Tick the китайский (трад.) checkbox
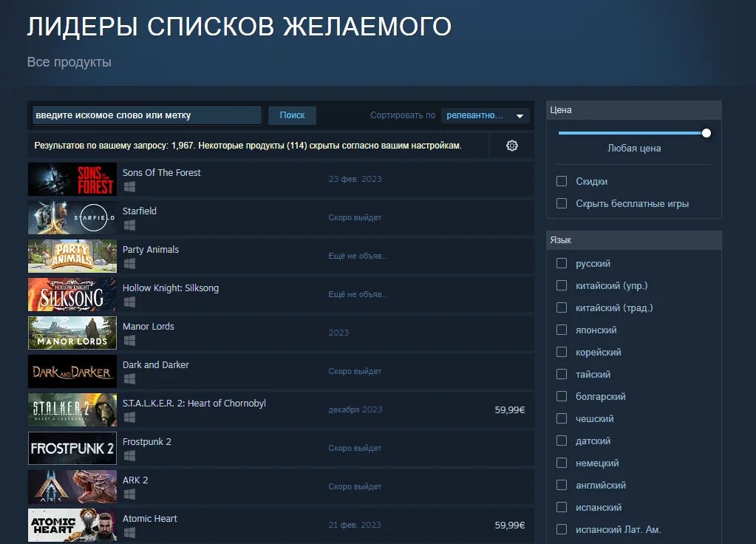The height and width of the screenshot is (544, 756). (562, 307)
